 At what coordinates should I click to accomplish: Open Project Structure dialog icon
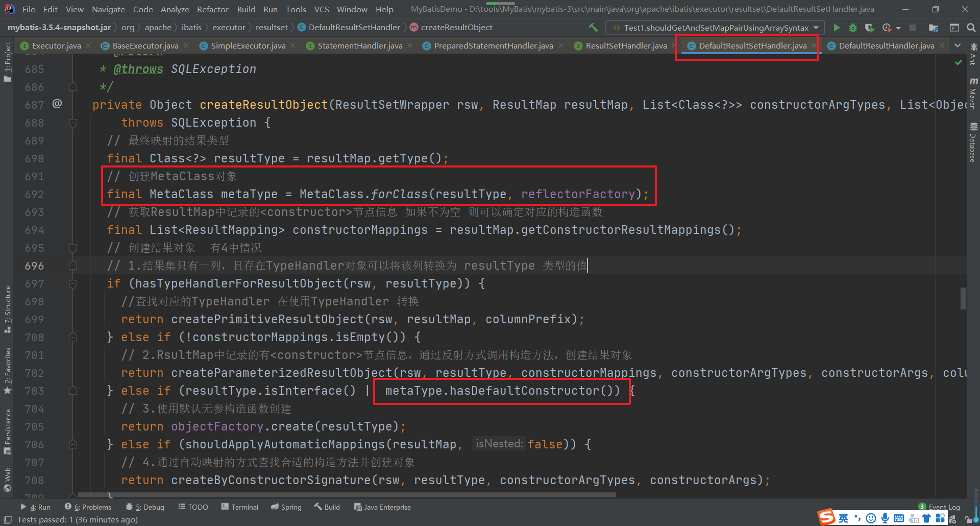coord(934,28)
